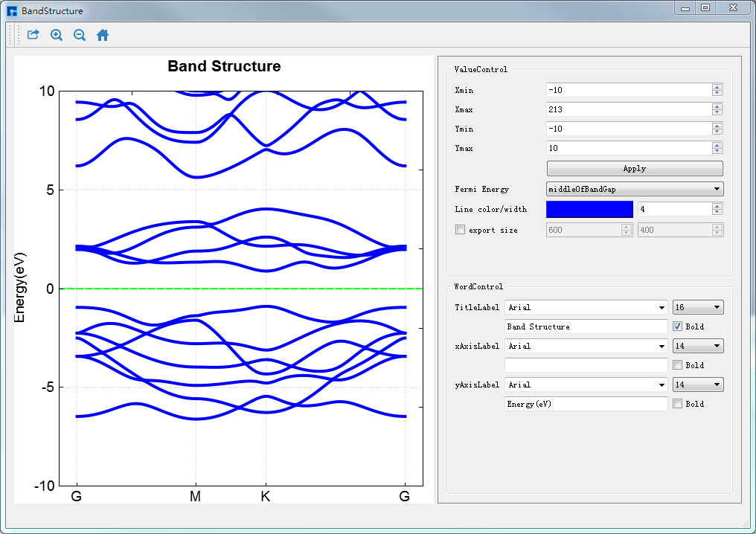Toggle Bold for the xAxisLabel
The image size is (756, 534).
coord(677,365)
